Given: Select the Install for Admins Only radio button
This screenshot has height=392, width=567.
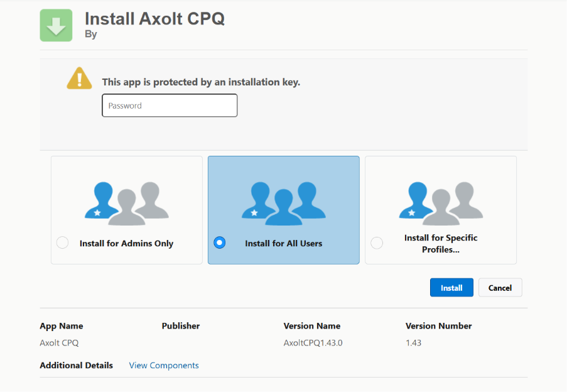Looking at the screenshot, I should (63, 243).
